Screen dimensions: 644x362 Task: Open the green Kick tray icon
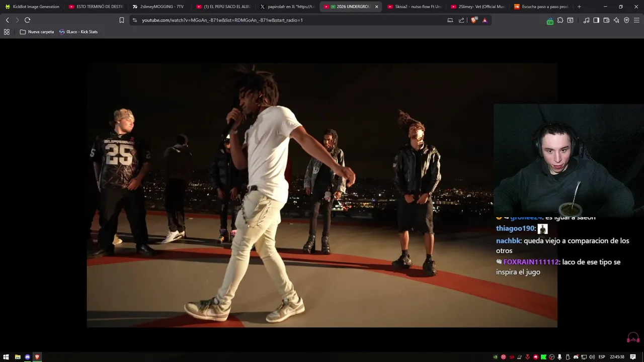pos(543,357)
